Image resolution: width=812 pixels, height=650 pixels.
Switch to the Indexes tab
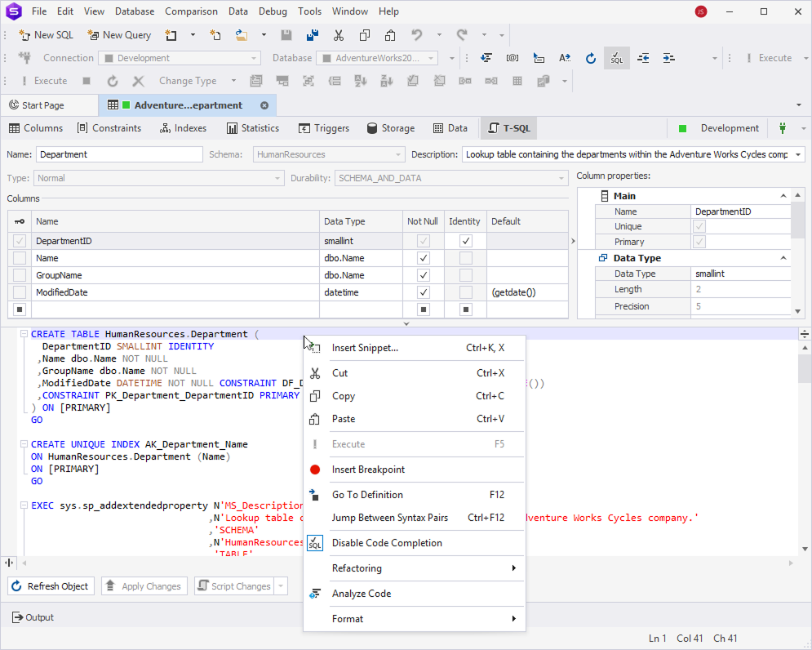[183, 128]
